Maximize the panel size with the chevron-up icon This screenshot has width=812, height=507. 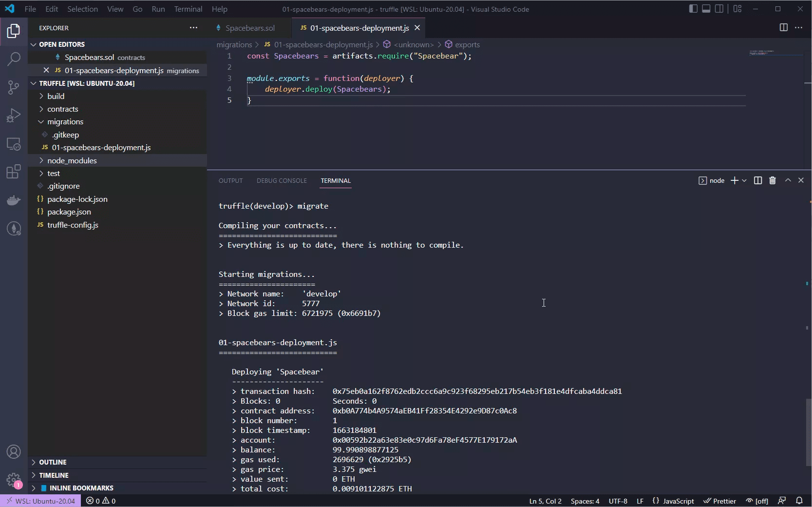788,180
